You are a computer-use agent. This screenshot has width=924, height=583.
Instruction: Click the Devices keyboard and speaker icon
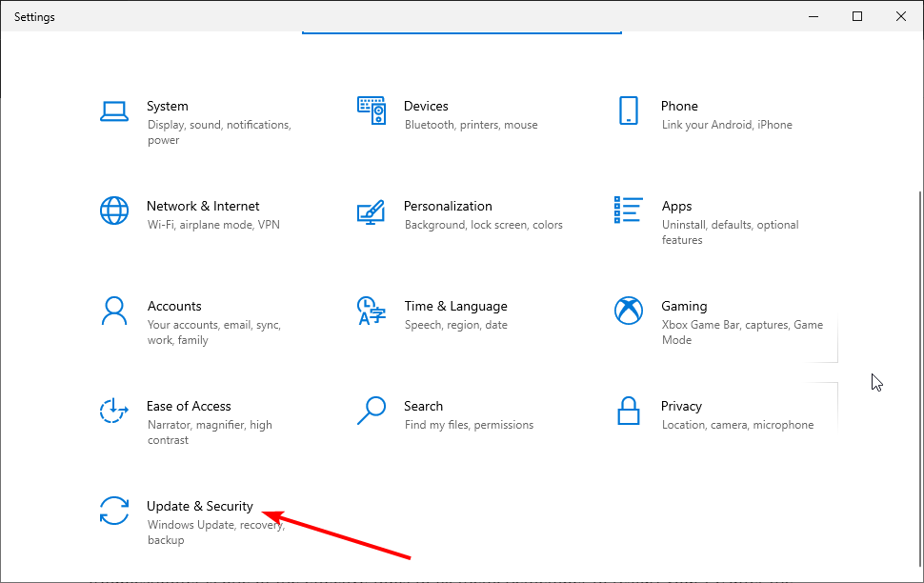[x=372, y=111]
